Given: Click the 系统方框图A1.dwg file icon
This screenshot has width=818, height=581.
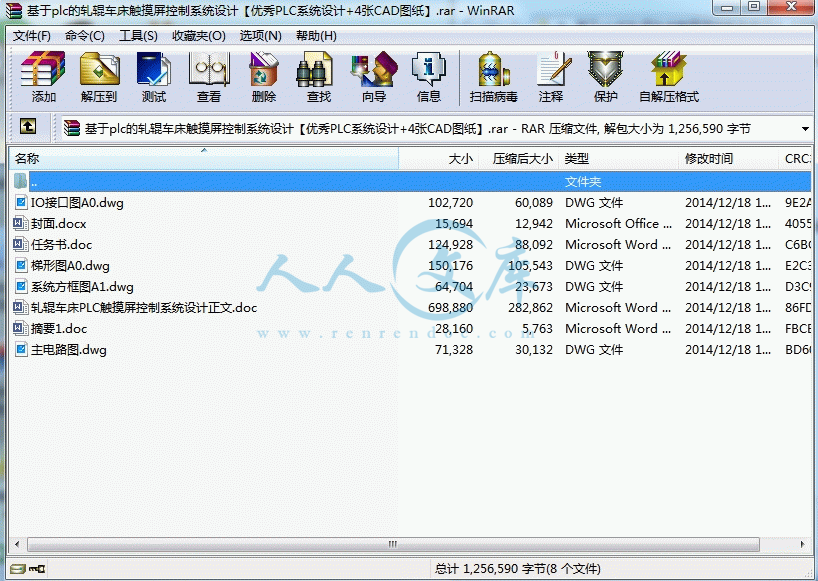Looking at the screenshot, I should click(21, 286).
